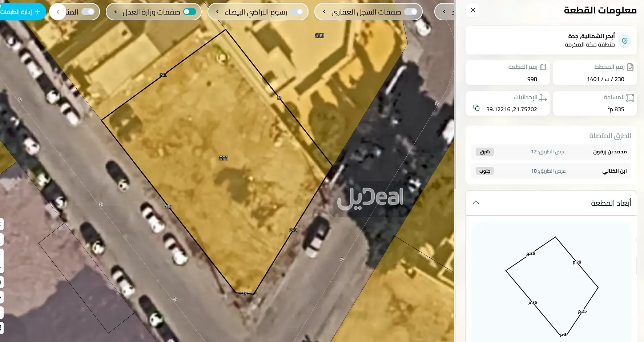
Task: Click the plan number document icon
Action: [x=630, y=67]
